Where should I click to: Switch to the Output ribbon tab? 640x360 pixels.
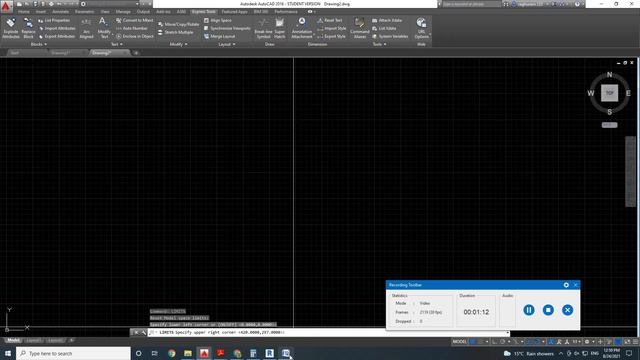tap(143, 12)
